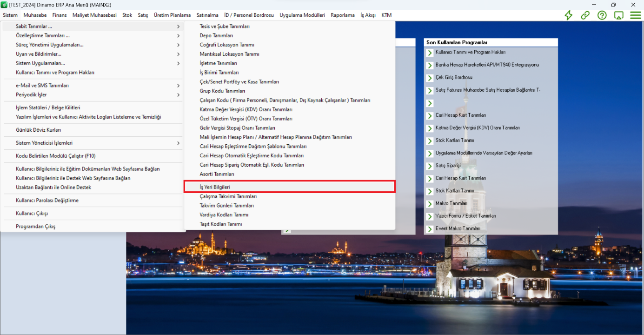Open the İD / Personel Bordrosu menu

[249, 15]
